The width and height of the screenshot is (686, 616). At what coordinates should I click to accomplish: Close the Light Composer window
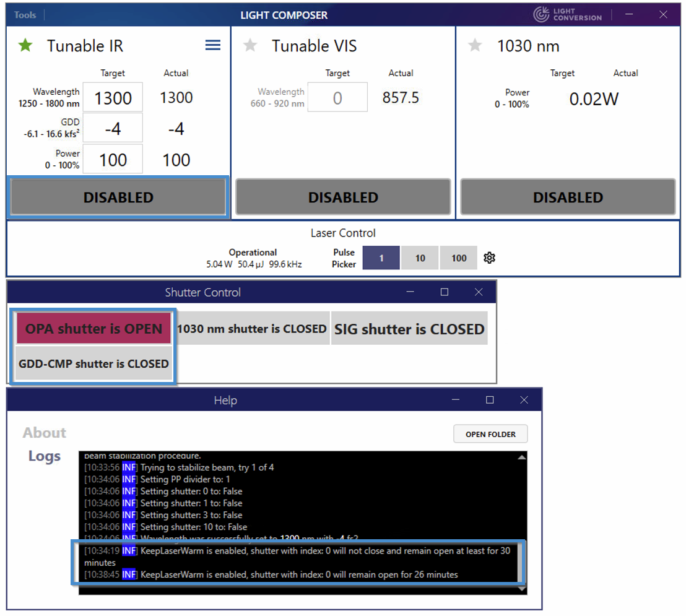coord(663,14)
